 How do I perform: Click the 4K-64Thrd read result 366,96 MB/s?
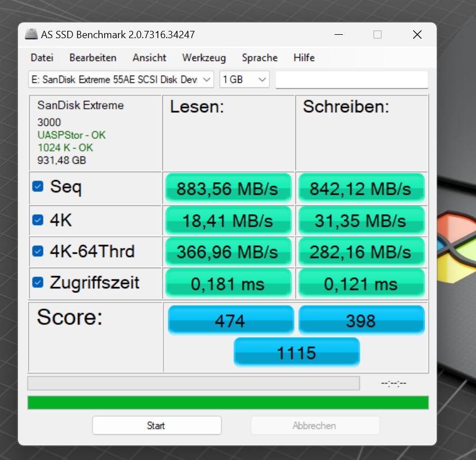(x=228, y=251)
